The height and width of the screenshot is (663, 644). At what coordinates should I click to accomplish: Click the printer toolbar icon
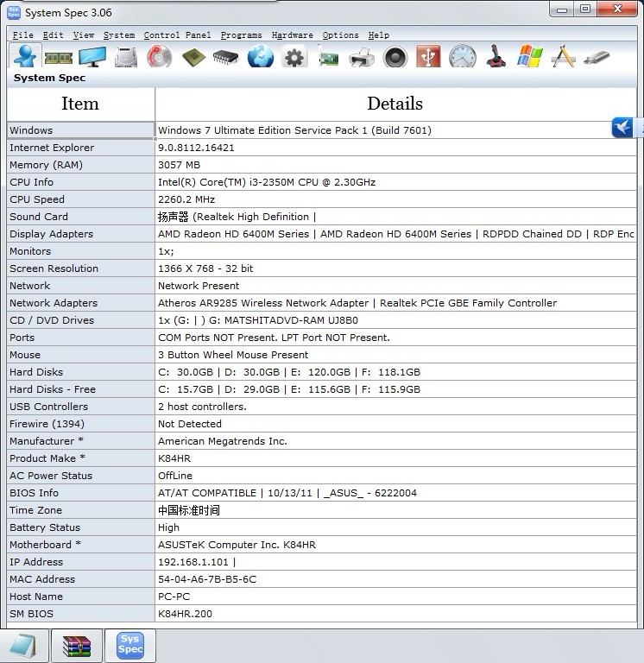click(x=362, y=58)
